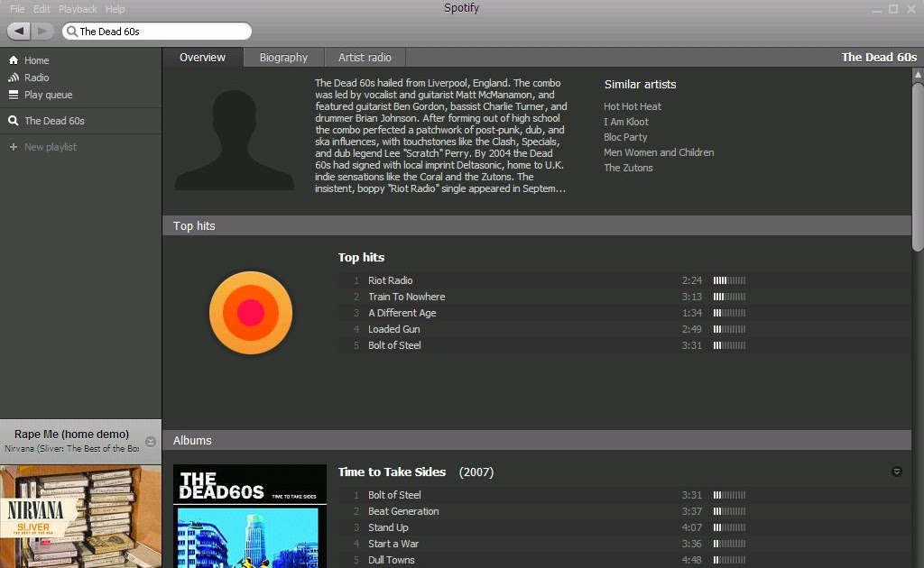Click the search field containing The Dead 60s

coord(157,32)
